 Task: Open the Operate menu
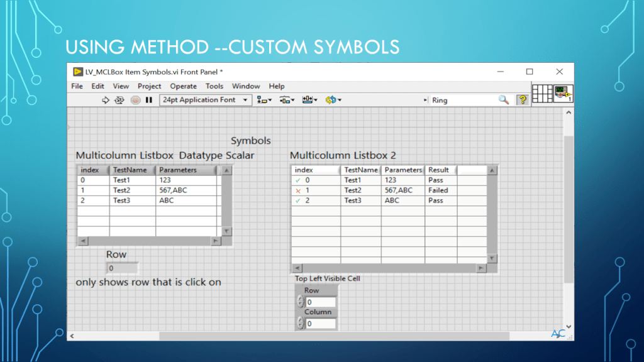tap(183, 86)
